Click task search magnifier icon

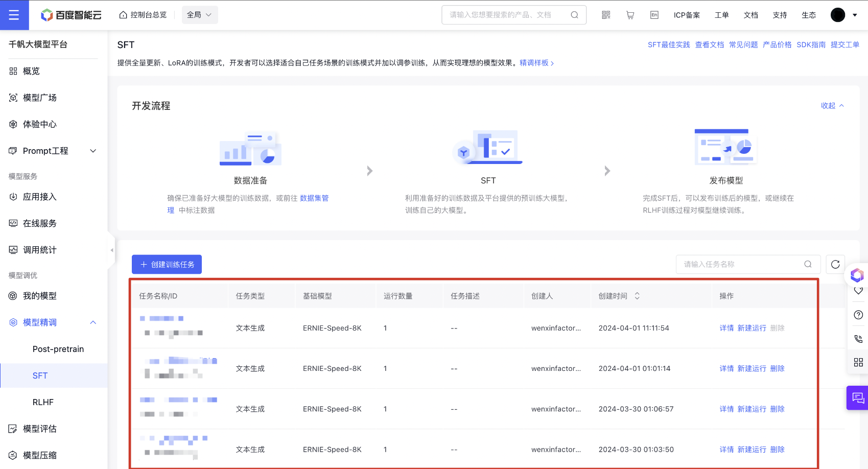[808, 264]
